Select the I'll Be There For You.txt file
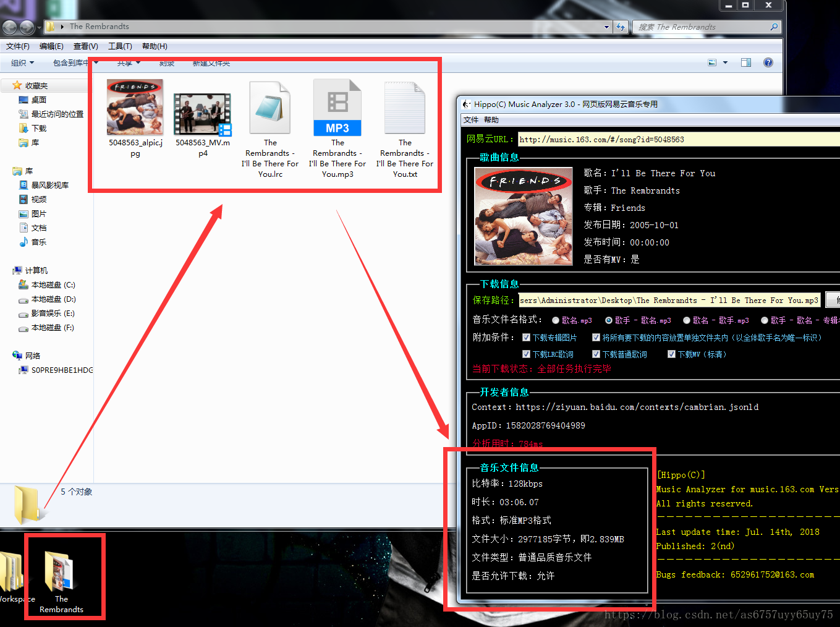The height and width of the screenshot is (627, 840). click(x=405, y=130)
